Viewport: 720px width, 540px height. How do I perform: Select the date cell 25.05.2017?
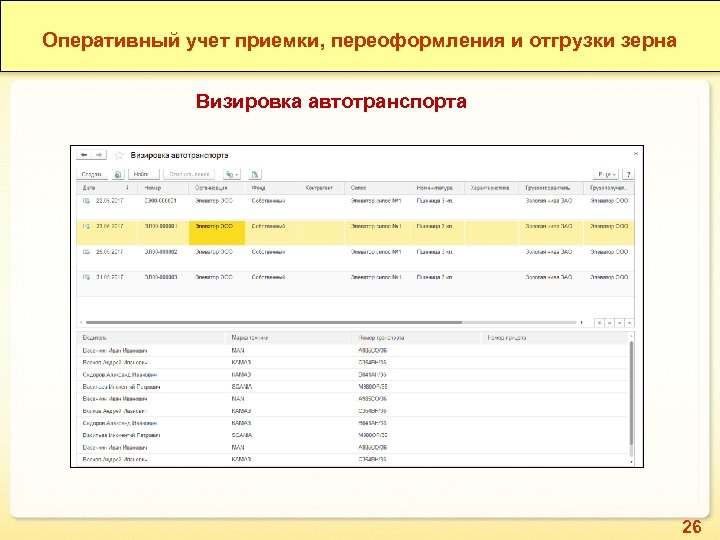[110, 252]
